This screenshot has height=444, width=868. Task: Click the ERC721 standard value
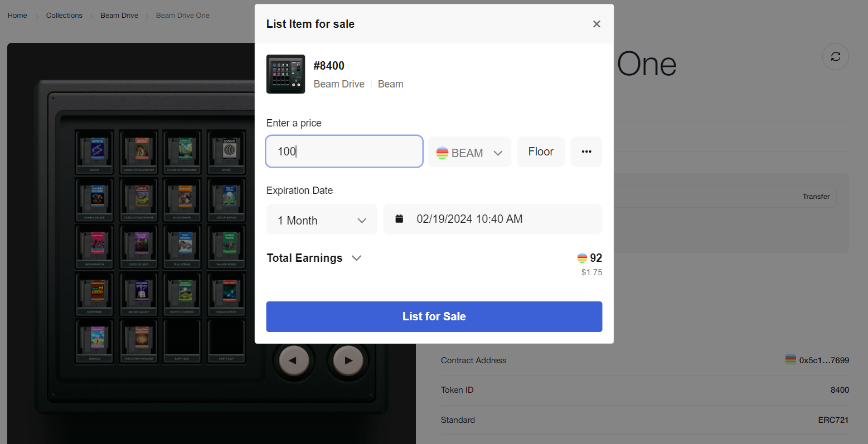click(833, 420)
